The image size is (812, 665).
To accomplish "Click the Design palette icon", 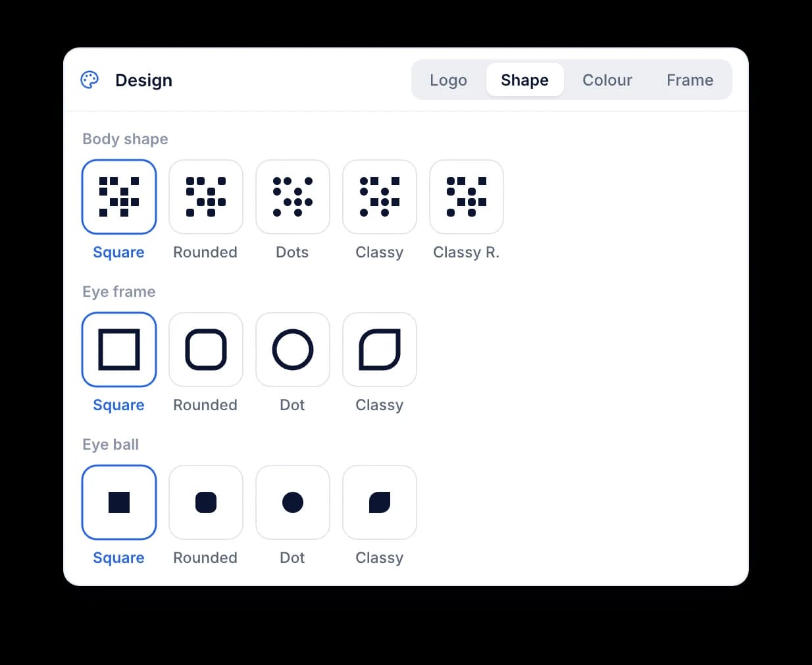I will tap(89, 80).
